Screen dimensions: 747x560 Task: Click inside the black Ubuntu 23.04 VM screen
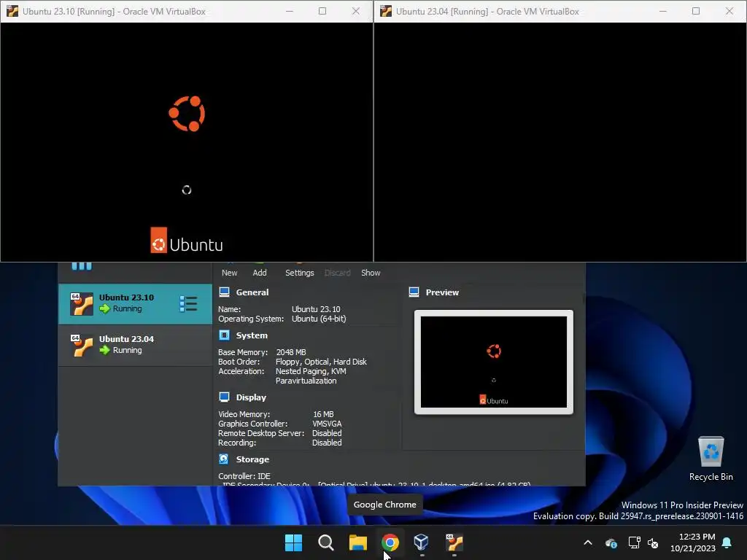(x=560, y=142)
